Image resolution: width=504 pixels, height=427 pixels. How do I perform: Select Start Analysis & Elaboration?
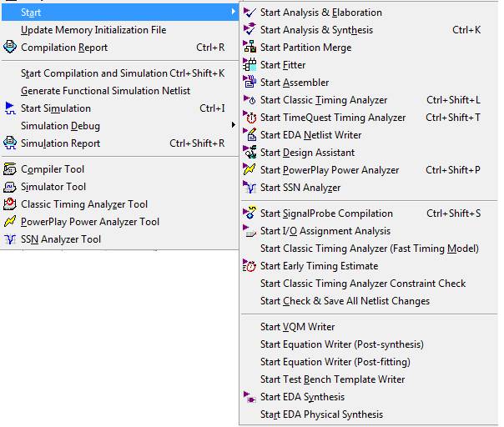(320, 13)
